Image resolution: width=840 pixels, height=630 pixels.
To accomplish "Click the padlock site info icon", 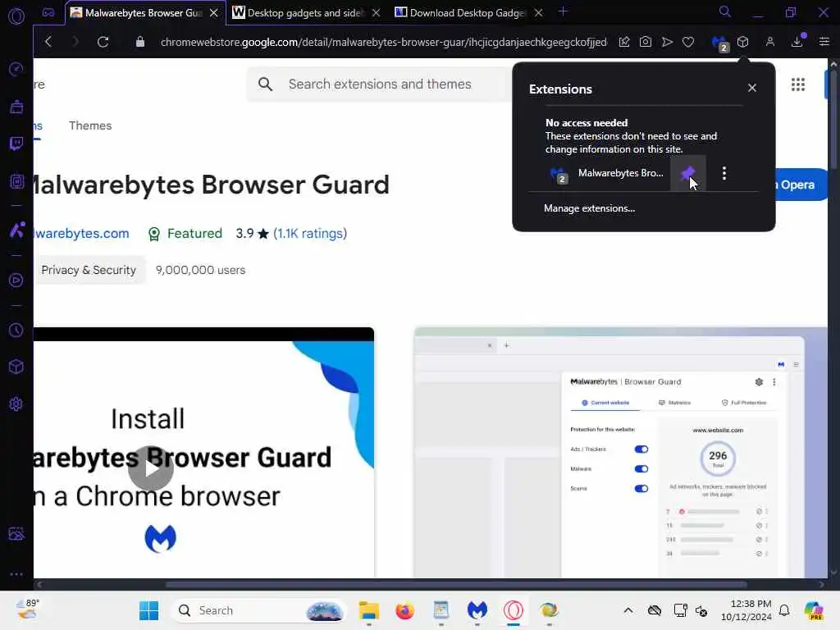I will pyautogui.click(x=139, y=42).
